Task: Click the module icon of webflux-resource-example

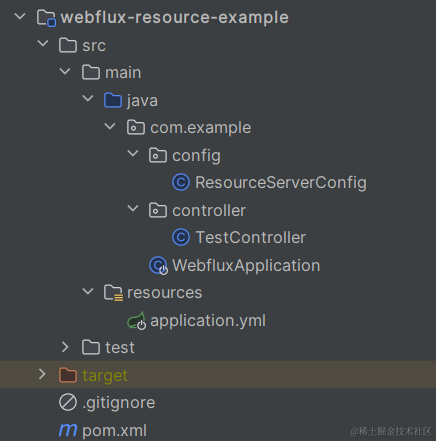Action: tap(46, 18)
